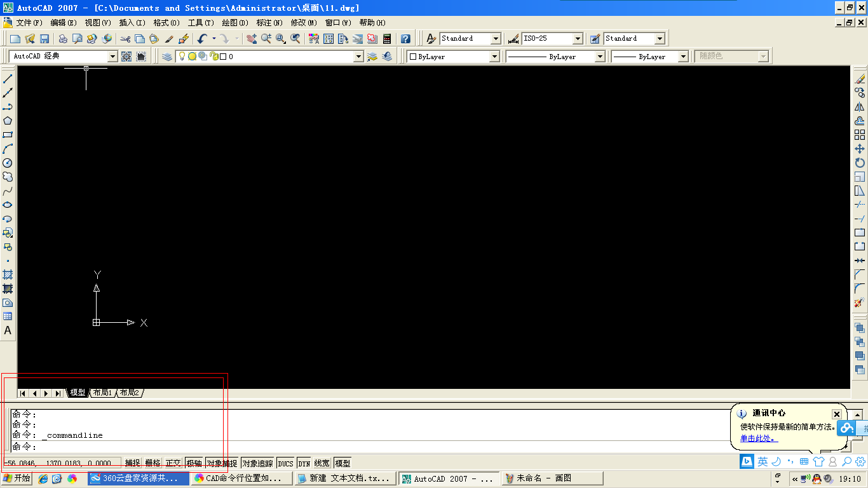
Task: Click the coordinates readout in status bar
Action: [x=61, y=463]
